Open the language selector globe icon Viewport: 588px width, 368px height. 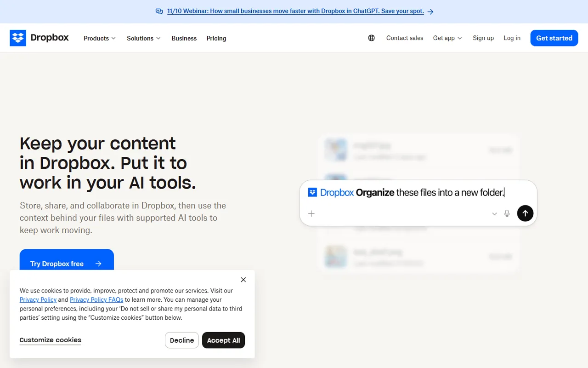point(372,38)
